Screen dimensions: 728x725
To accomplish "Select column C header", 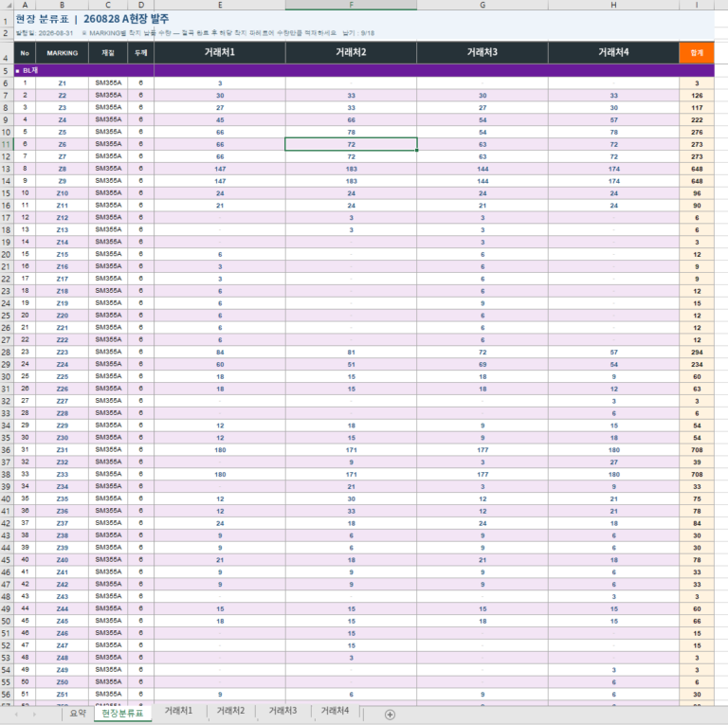I will coord(108,5).
